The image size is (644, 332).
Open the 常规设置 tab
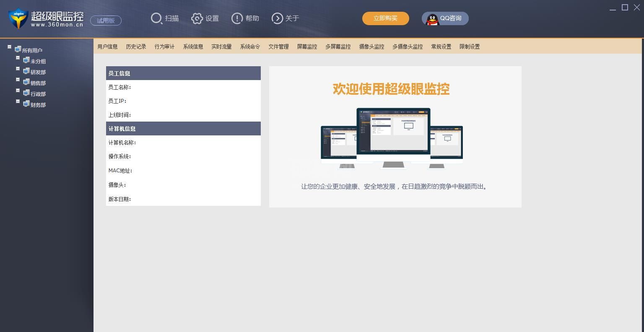coord(441,47)
